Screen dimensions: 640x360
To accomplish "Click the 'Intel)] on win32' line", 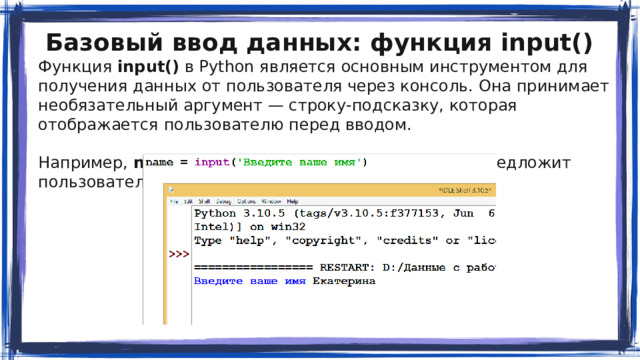I will [250, 227].
